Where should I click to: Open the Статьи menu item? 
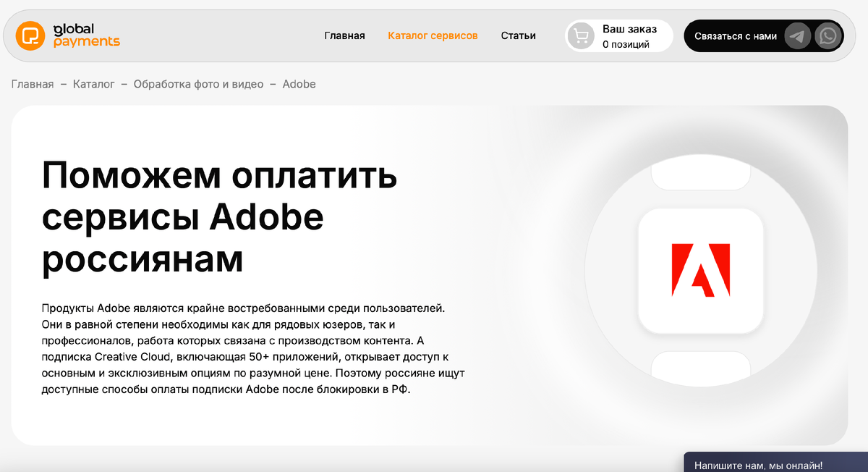coord(518,35)
